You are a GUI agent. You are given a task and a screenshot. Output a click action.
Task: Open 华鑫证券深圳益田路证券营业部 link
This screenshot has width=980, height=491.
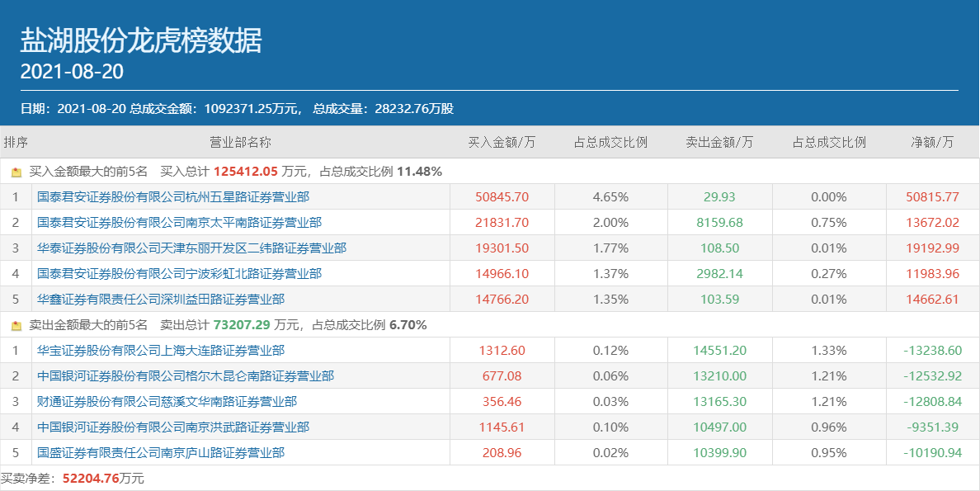point(161,300)
